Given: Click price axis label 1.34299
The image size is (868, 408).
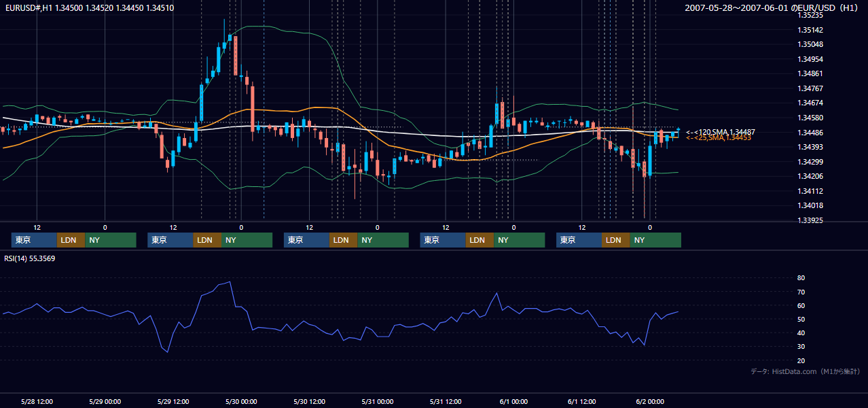Looking at the screenshot, I should (x=810, y=162).
